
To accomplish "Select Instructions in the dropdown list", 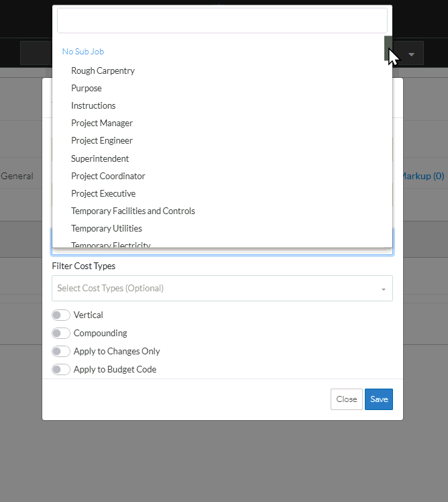I will [93, 105].
